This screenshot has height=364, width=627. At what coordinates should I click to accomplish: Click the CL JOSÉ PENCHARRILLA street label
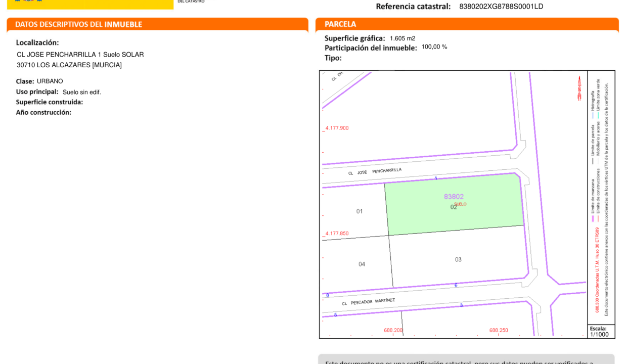point(375,171)
